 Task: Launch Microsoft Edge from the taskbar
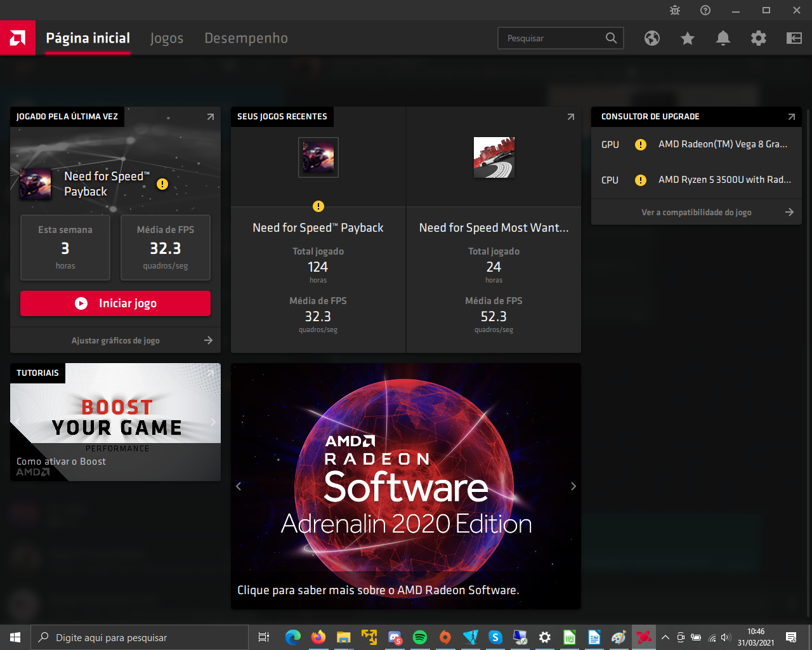[293, 637]
